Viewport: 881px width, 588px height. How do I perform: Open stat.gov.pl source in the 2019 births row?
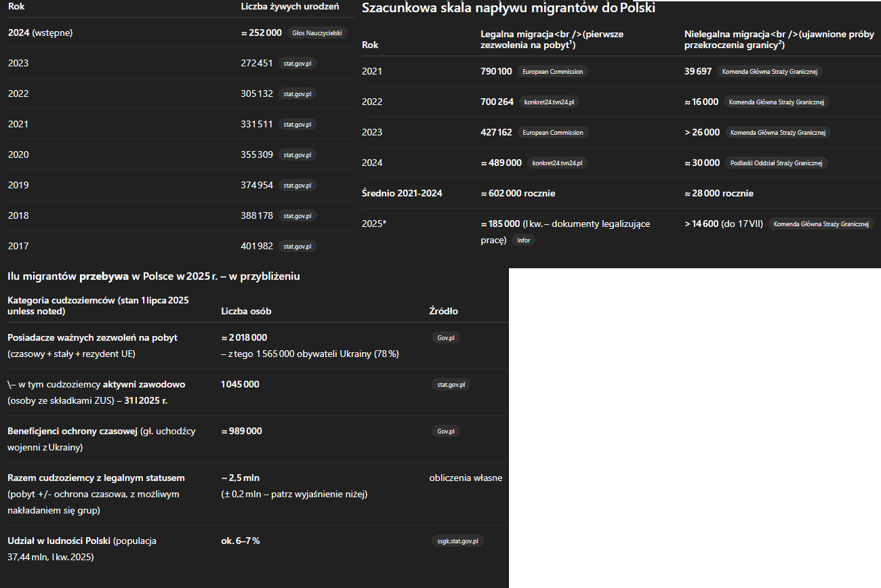297,185
